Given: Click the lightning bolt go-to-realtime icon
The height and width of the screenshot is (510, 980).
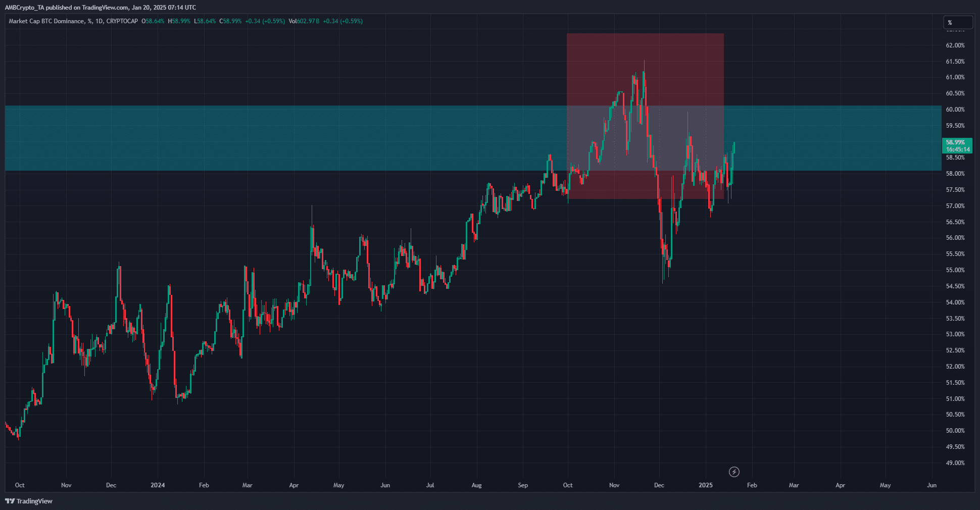Looking at the screenshot, I should click(x=734, y=472).
